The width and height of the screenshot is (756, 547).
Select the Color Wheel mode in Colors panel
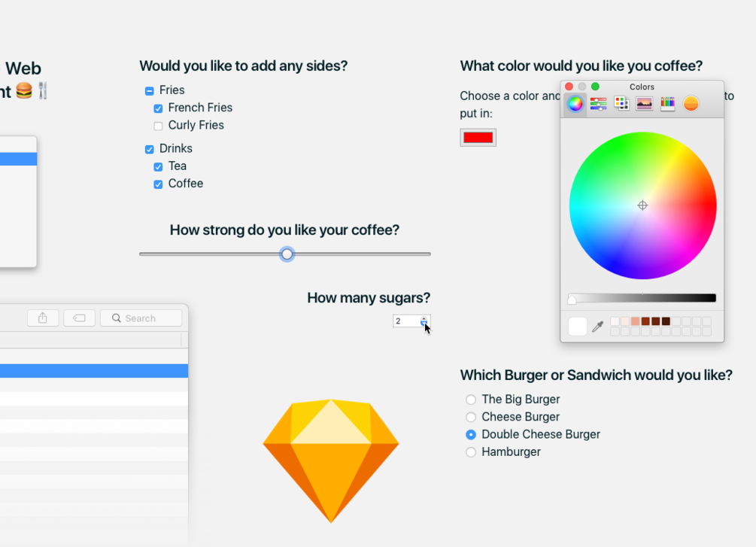pyautogui.click(x=575, y=104)
